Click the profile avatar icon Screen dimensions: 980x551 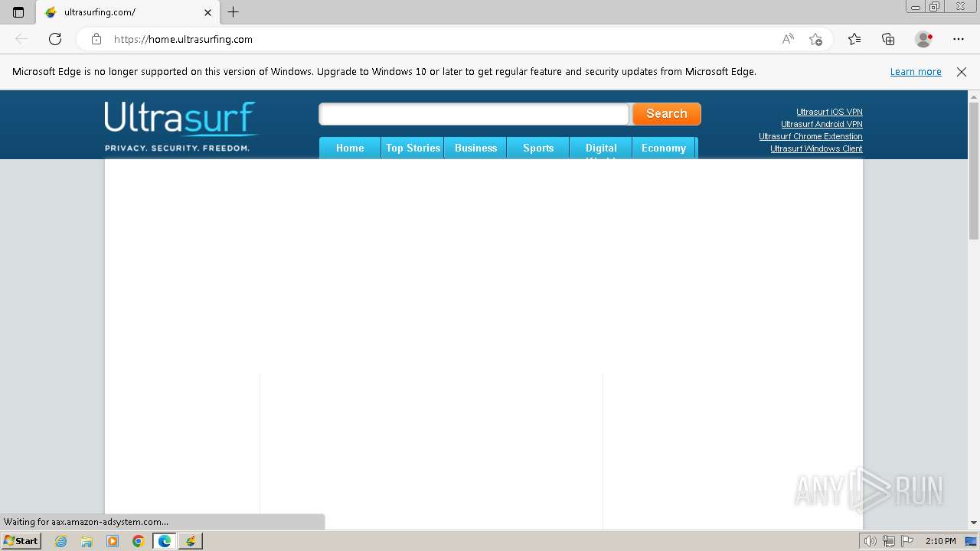click(924, 39)
